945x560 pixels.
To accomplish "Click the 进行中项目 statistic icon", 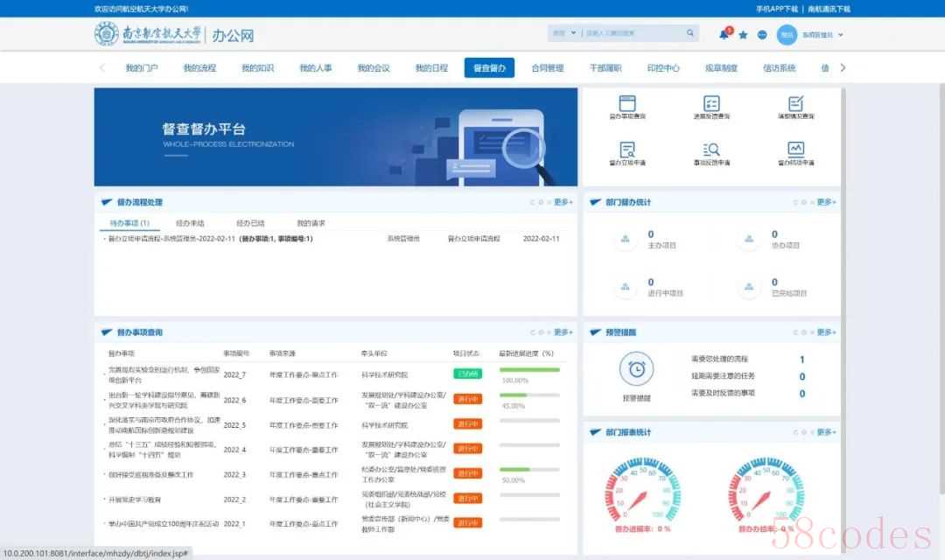I will [x=625, y=287].
